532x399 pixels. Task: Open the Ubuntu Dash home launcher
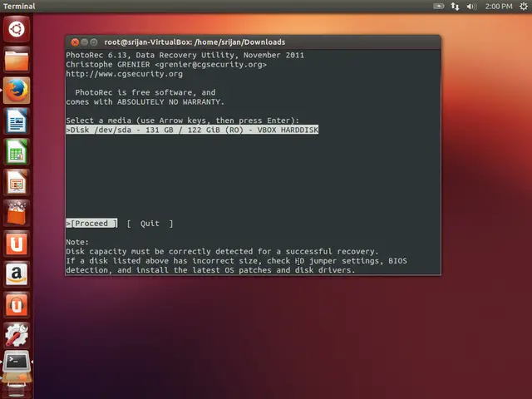coord(17,29)
